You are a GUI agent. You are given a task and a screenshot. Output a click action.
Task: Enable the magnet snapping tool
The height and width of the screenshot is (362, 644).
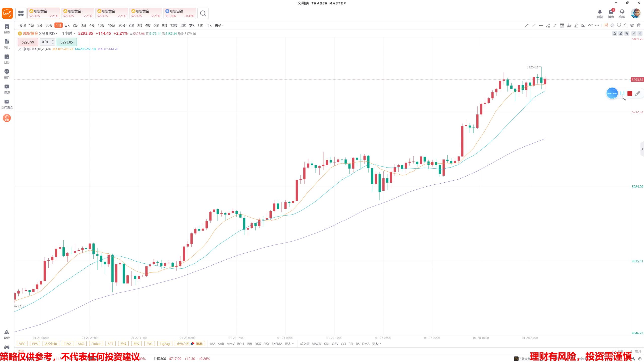(x=619, y=25)
